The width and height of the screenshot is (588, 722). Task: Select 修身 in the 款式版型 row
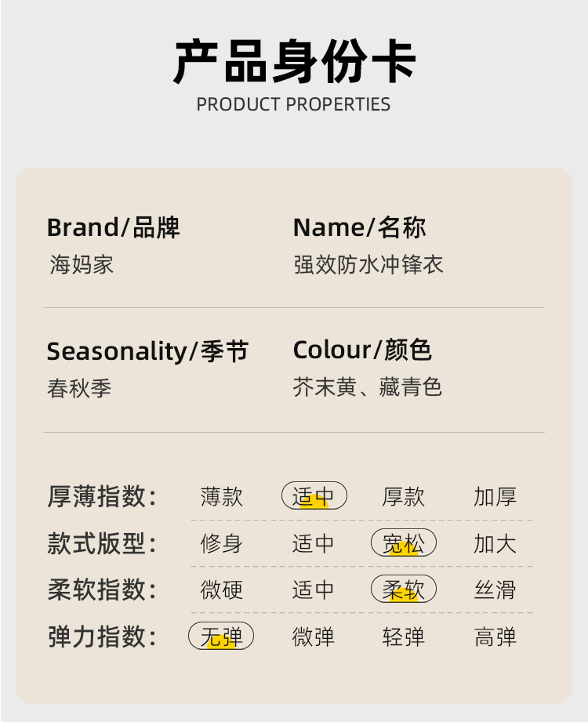point(222,543)
